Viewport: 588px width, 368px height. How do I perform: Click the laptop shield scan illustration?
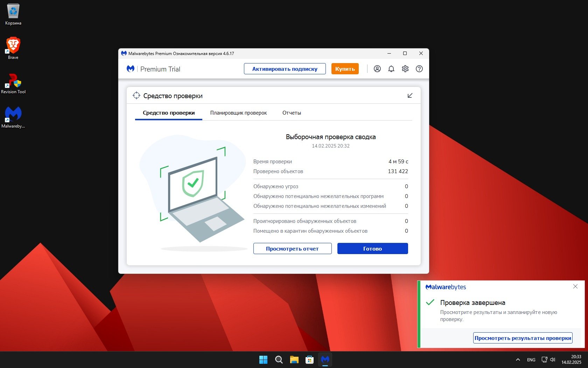(193, 193)
